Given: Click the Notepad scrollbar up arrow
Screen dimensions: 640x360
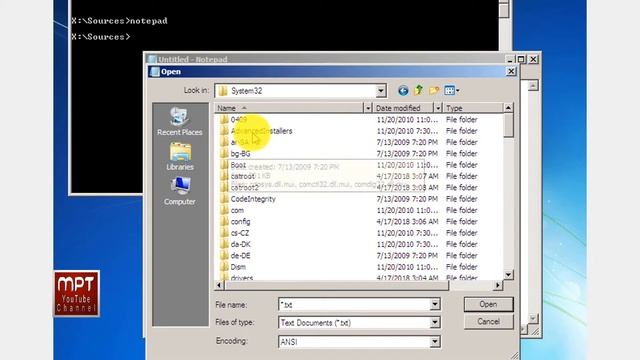Looking at the screenshot, I should (x=533, y=86).
